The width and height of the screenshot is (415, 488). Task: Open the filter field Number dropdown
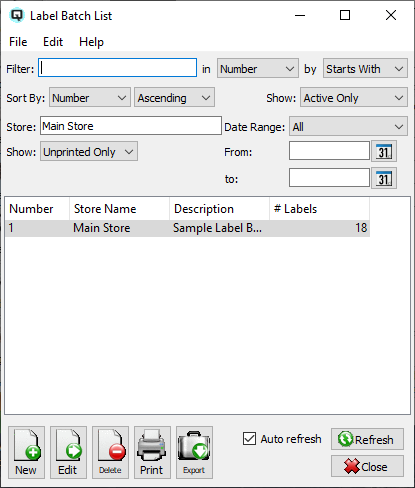tap(258, 69)
